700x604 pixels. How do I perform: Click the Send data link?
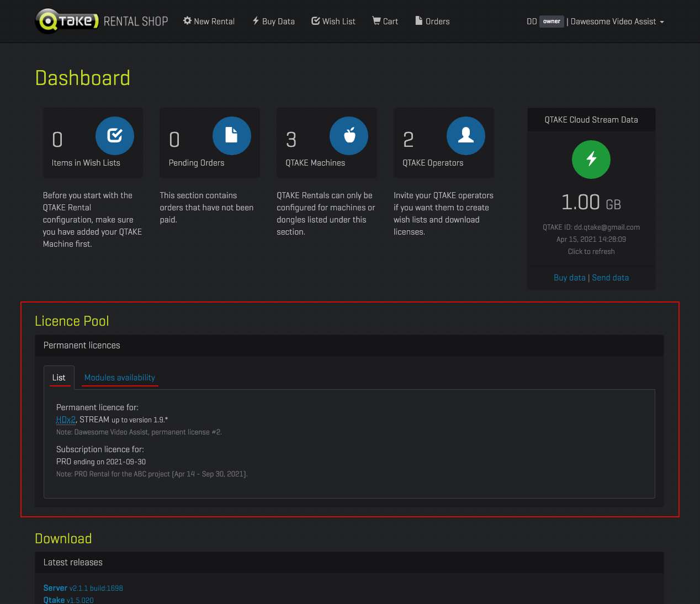(x=611, y=278)
